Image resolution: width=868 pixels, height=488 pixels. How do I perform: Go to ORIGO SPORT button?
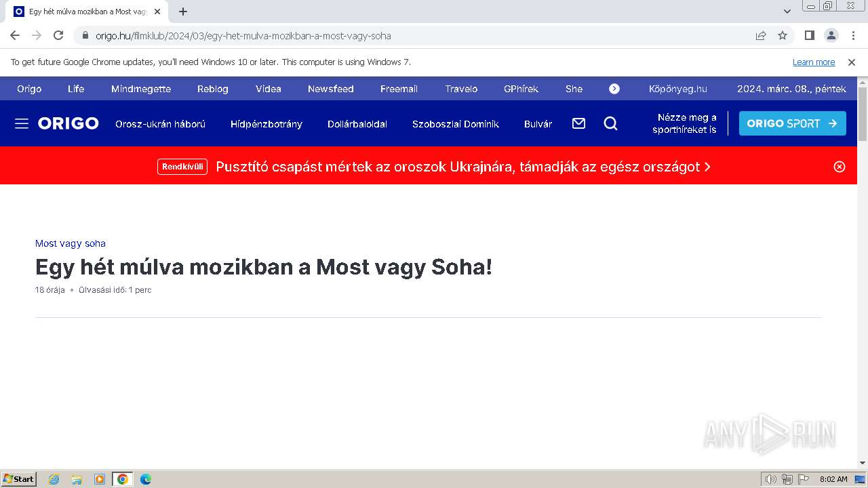click(x=793, y=123)
